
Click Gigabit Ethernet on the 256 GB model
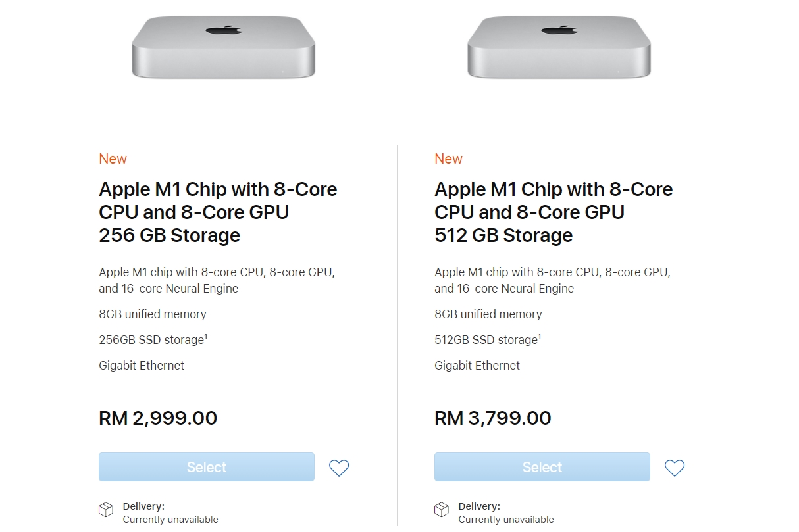pos(142,366)
